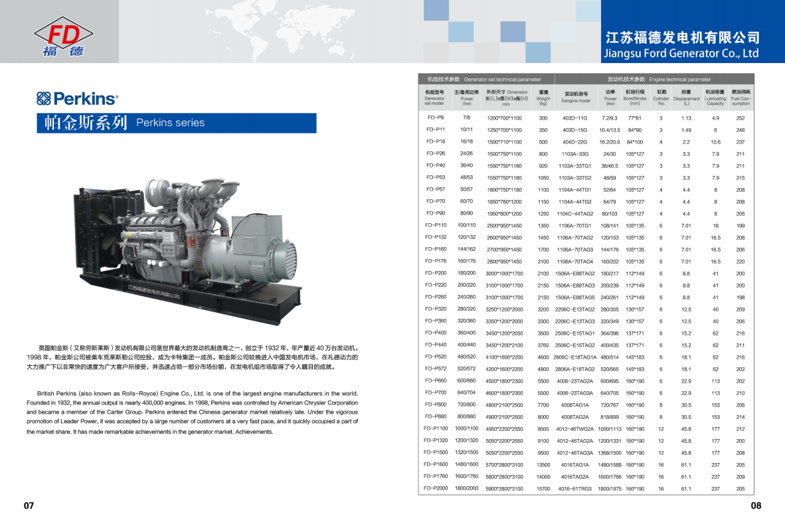Click the Generator set model column header

pos(434,98)
